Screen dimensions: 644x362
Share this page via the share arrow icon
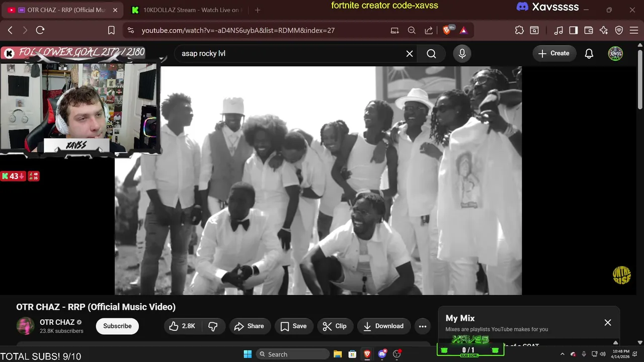point(429,30)
